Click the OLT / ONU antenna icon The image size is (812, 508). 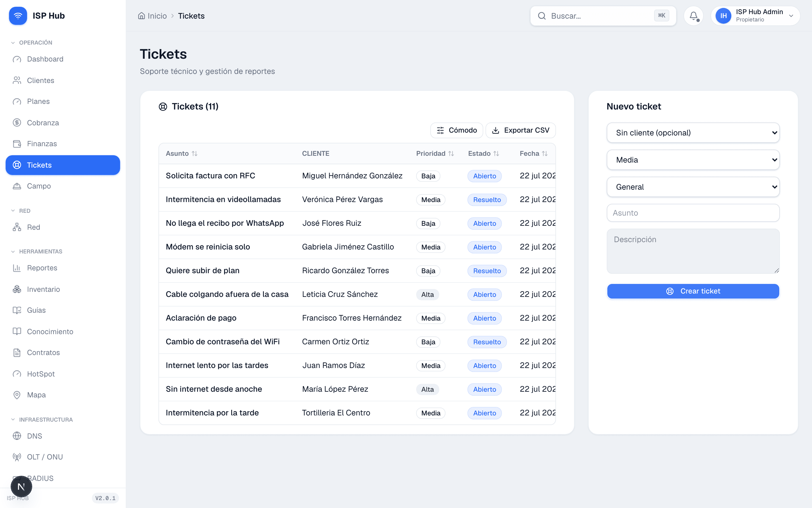pos(17,457)
